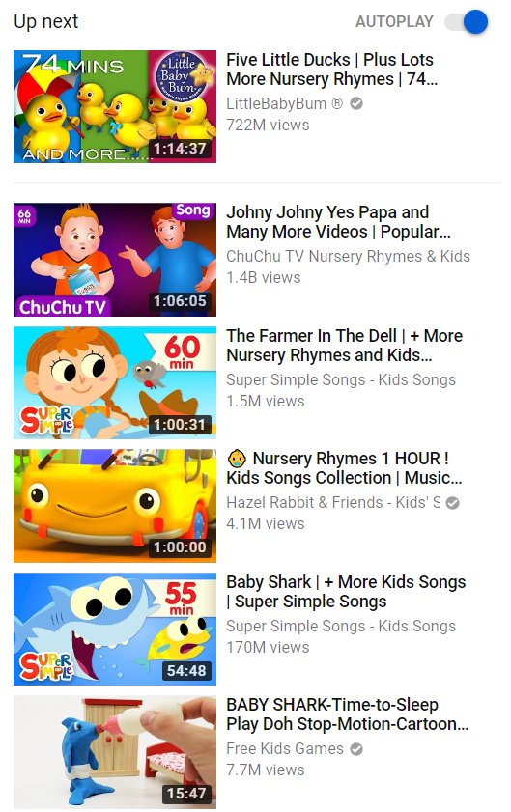Click the 15:47 duration badge
Screen dimensions: 511x812
click(186, 794)
